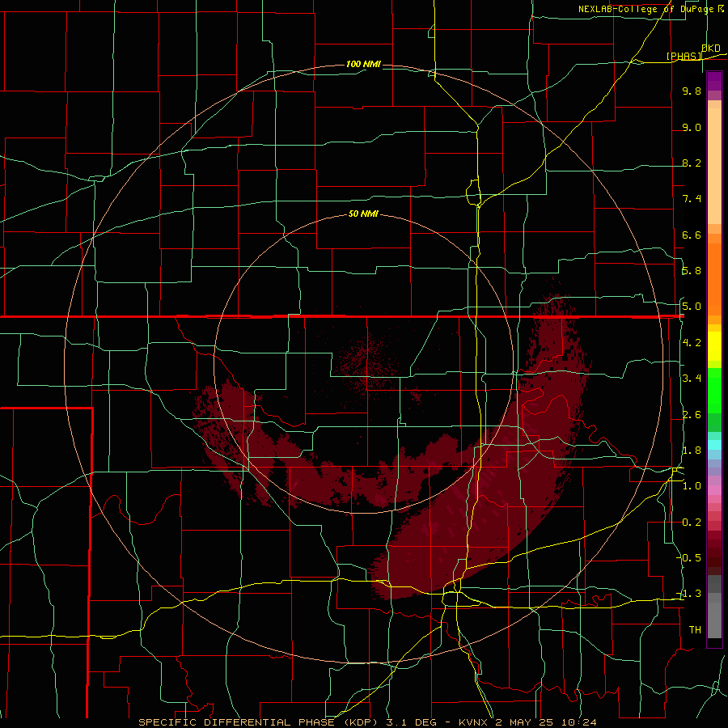Click the 50 NMI range ring label
Screen dimensions: 728x728
[363, 214]
